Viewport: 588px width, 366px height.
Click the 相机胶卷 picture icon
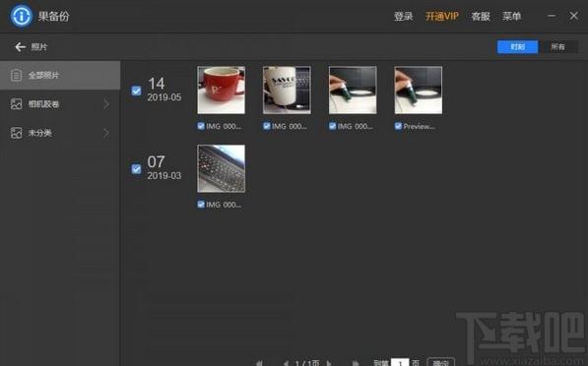point(16,103)
